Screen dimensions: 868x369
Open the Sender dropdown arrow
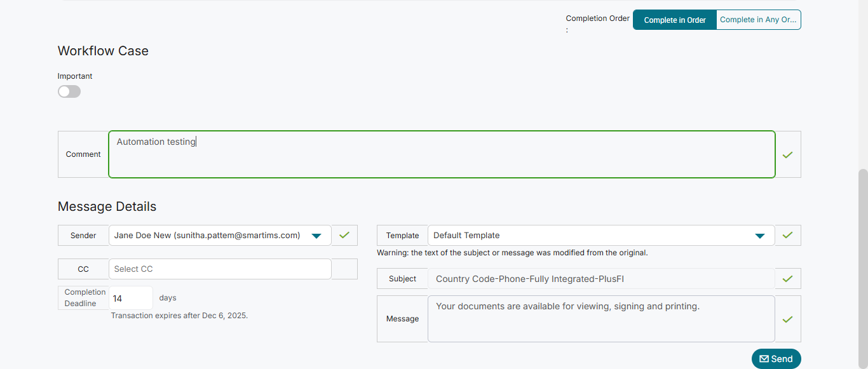[316, 236]
